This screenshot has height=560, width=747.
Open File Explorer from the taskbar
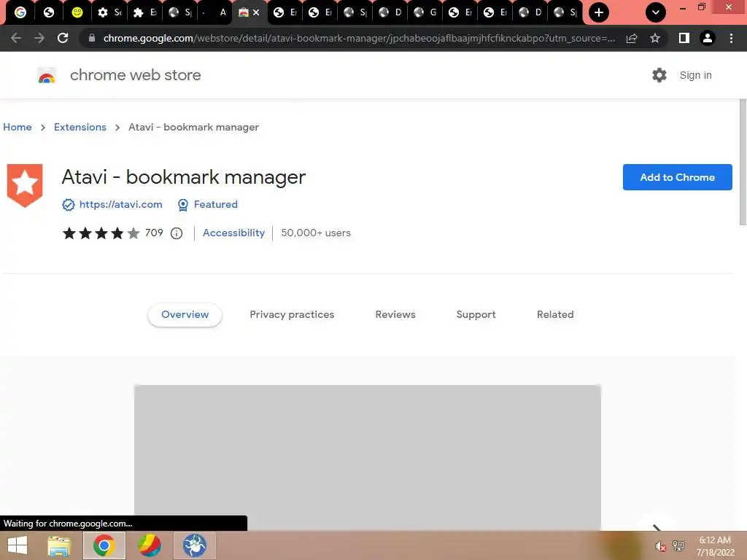tap(59, 545)
